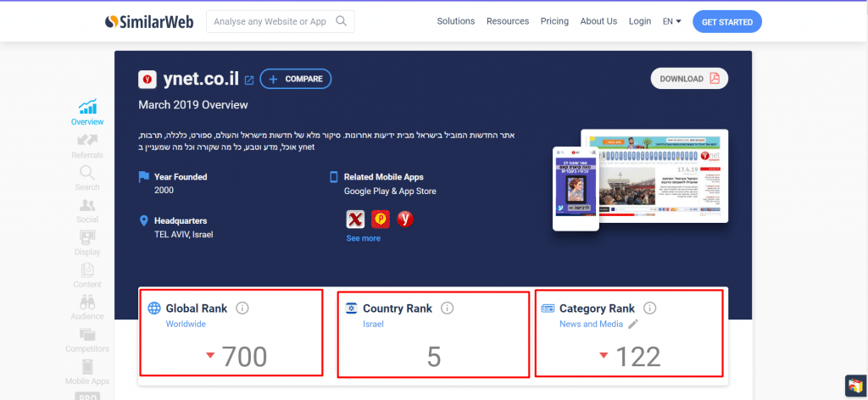Click the TEL AVIV, Israel headquarters text

click(184, 234)
